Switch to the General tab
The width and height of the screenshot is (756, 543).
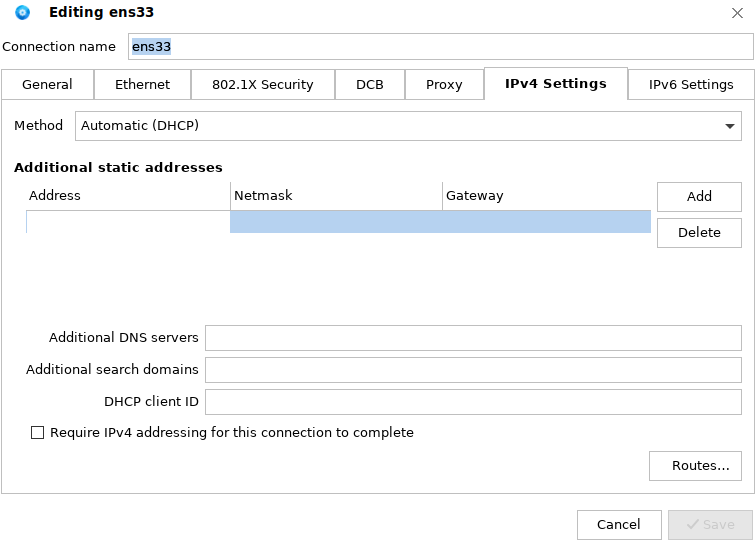(47, 85)
